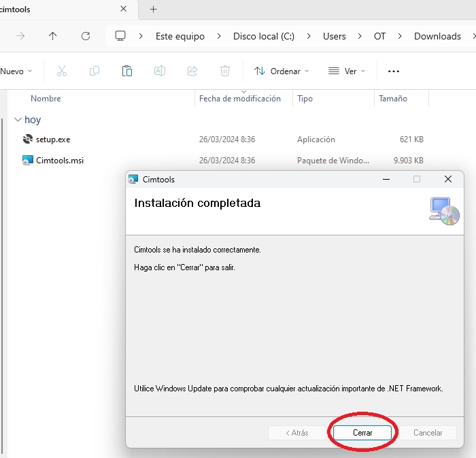Viewport: 476px width, 458px height.
Task: Click the Rename icon in toolbar
Action: click(160, 71)
